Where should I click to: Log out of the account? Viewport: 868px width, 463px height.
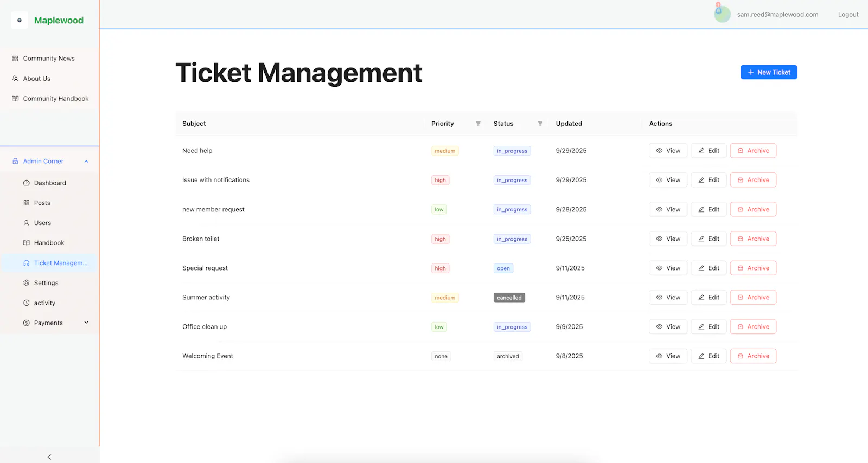[848, 15]
